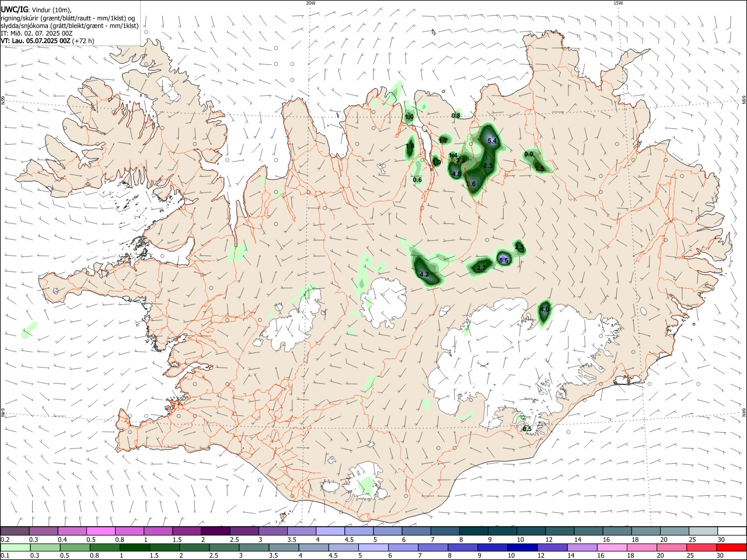Click the 8.5 precipitation maximum
747x560 pixels.
tap(504, 260)
